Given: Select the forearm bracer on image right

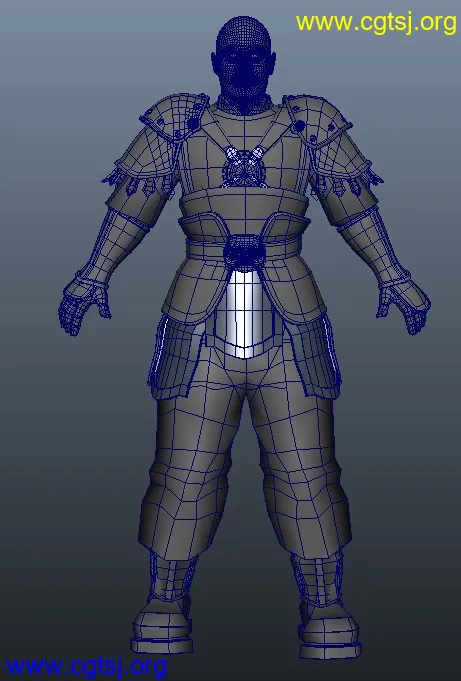Looking at the screenshot, I should (x=374, y=250).
